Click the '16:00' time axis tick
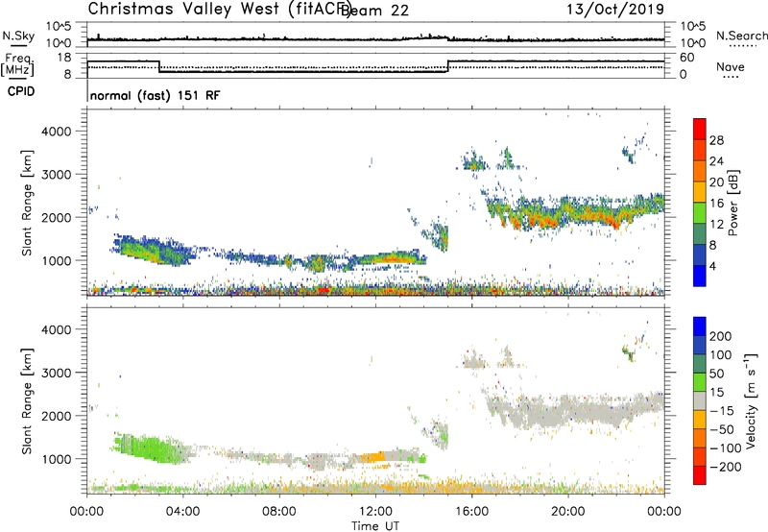 tap(471, 512)
